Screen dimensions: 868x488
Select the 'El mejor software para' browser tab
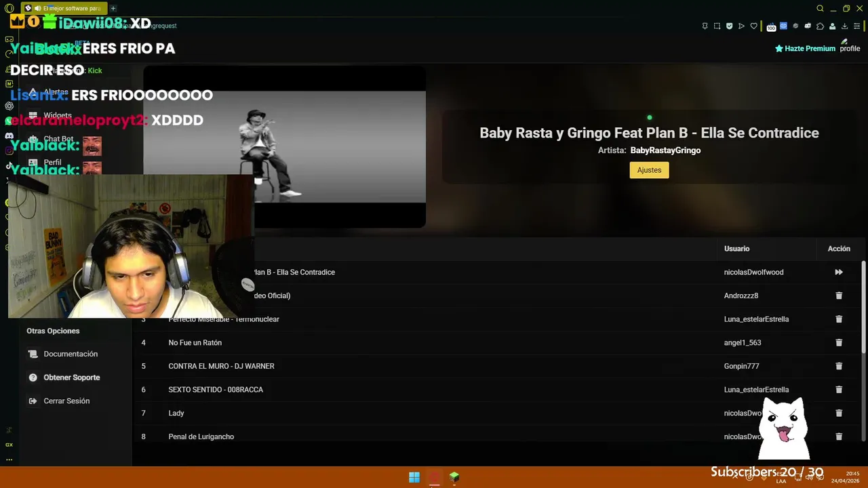[x=64, y=8]
